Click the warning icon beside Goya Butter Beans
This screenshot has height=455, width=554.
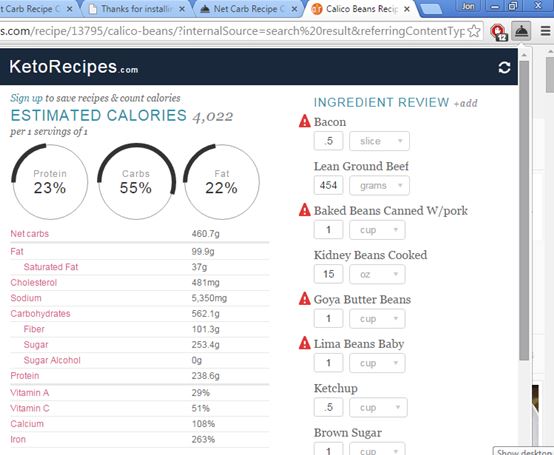click(x=304, y=299)
